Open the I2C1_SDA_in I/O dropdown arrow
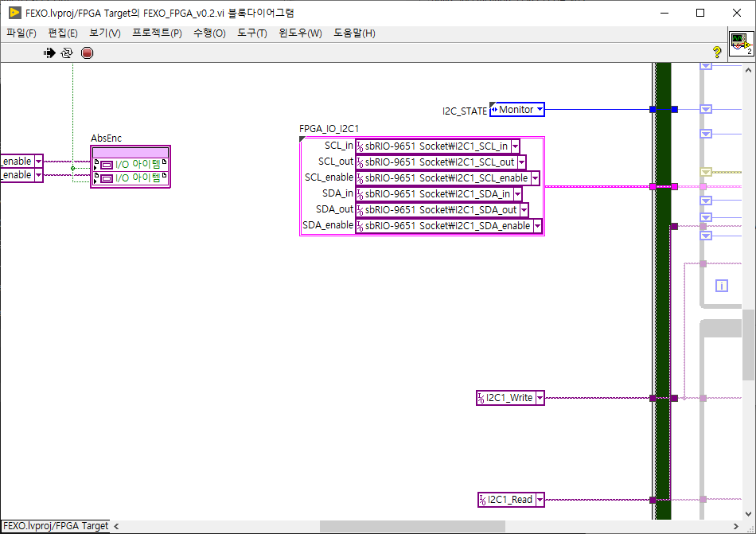Viewport: 756px width, 534px height. [x=517, y=194]
